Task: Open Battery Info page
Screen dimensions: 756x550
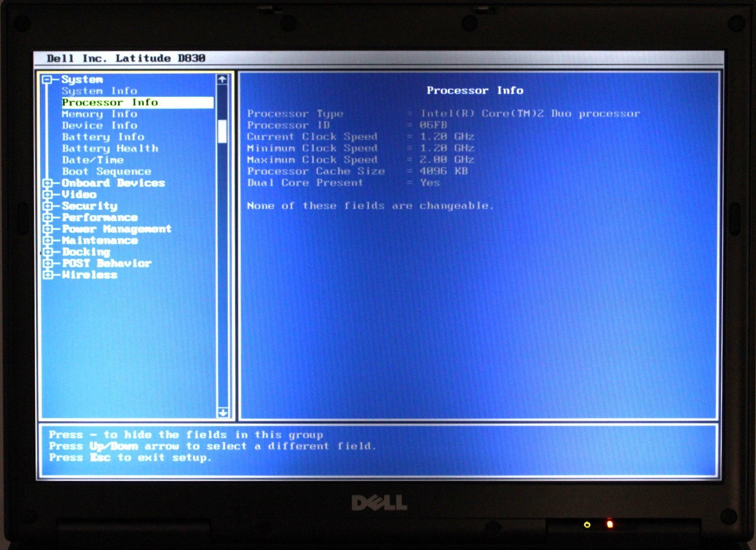Action: 103,137
